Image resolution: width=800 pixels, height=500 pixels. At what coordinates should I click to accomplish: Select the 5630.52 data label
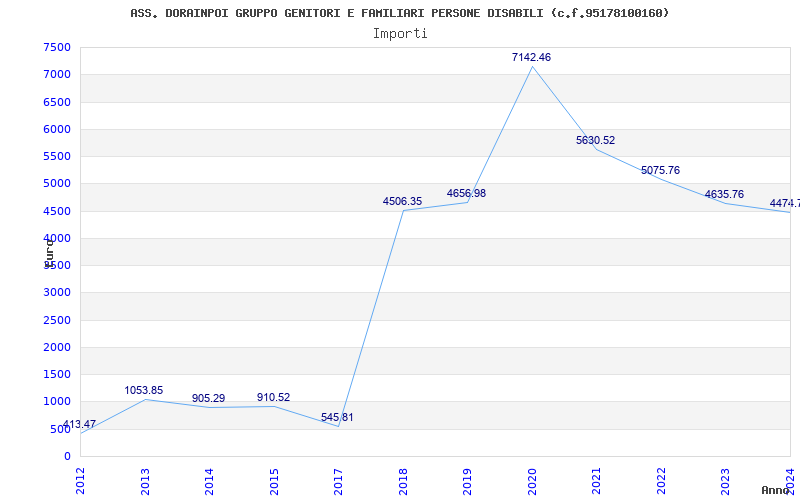click(x=595, y=140)
